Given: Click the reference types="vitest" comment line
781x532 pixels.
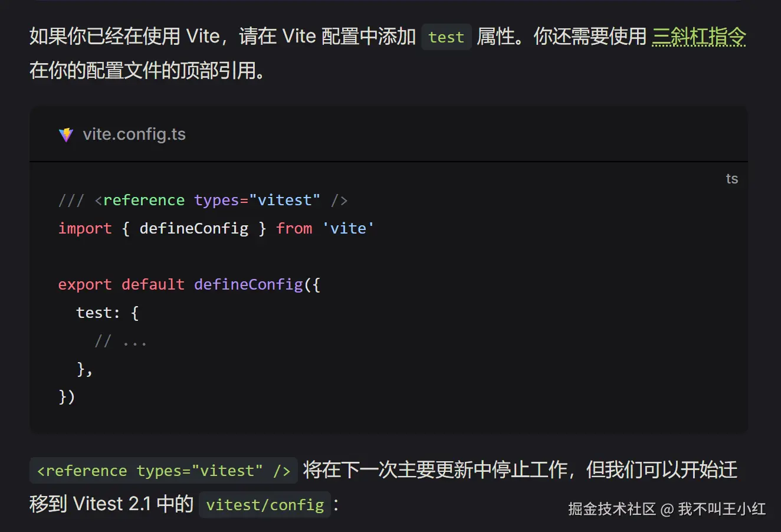Looking at the screenshot, I should pos(203,201).
